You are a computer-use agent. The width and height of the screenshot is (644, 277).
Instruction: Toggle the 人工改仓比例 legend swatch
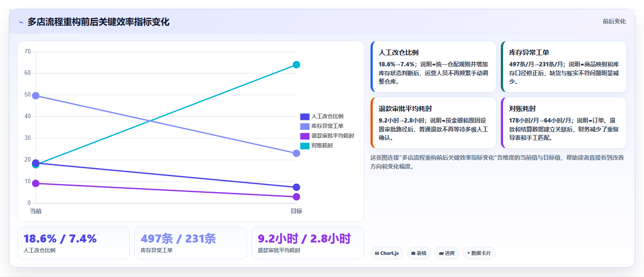[x=304, y=116]
